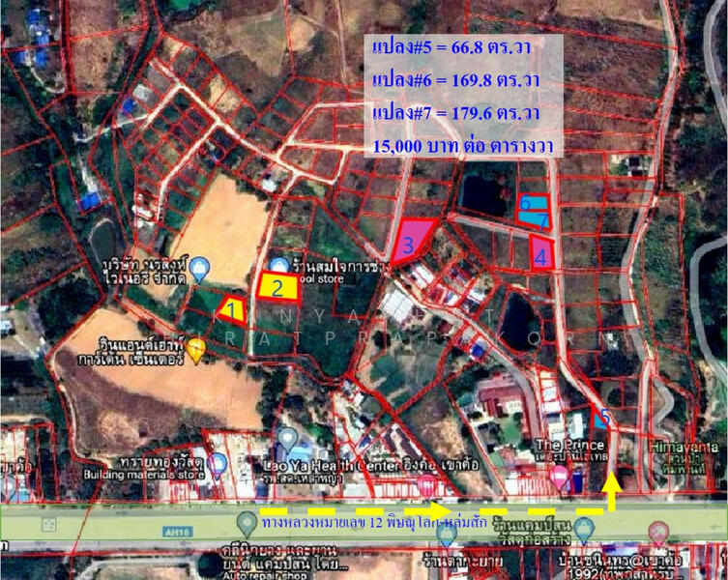
Task: Select the บริษัท นรสิงห์ company marker
Action: pos(200,268)
